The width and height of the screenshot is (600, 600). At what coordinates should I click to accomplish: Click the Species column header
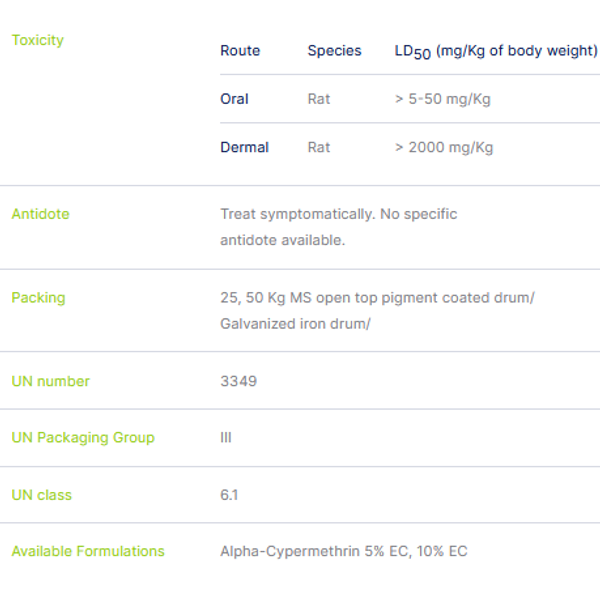[x=334, y=51]
